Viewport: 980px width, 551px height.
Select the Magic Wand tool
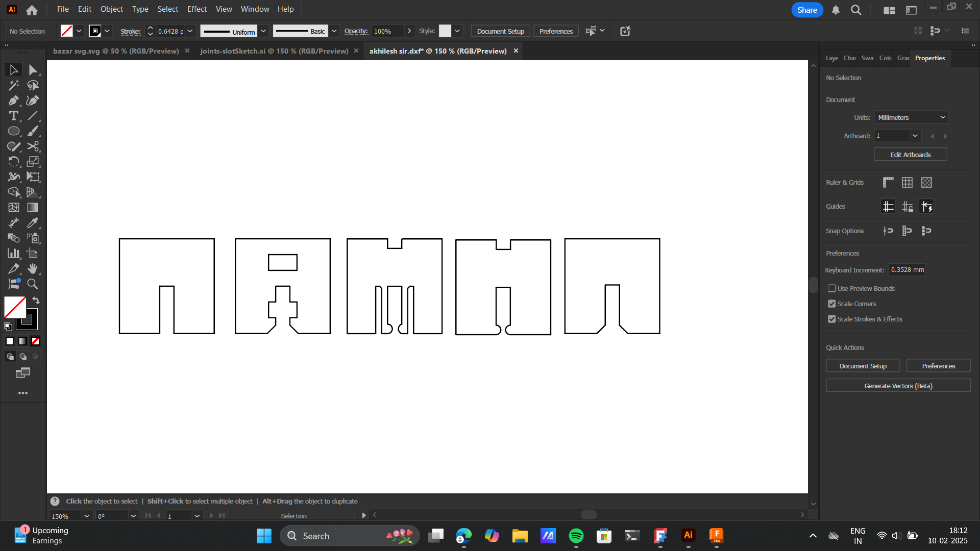[x=14, y=85]
